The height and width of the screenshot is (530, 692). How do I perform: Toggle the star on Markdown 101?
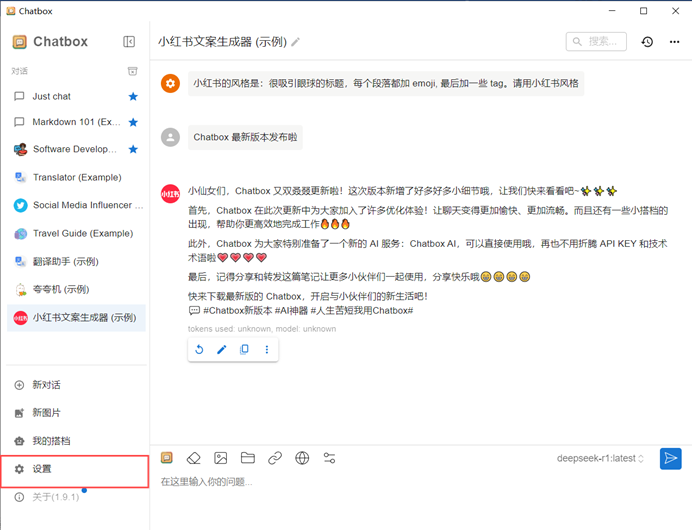coord(133,122)
